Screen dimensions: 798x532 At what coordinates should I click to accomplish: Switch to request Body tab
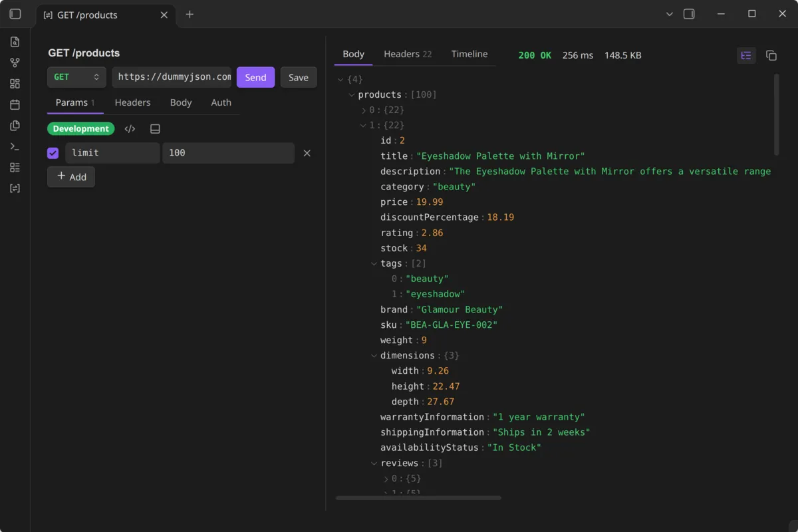click(181, 102)
